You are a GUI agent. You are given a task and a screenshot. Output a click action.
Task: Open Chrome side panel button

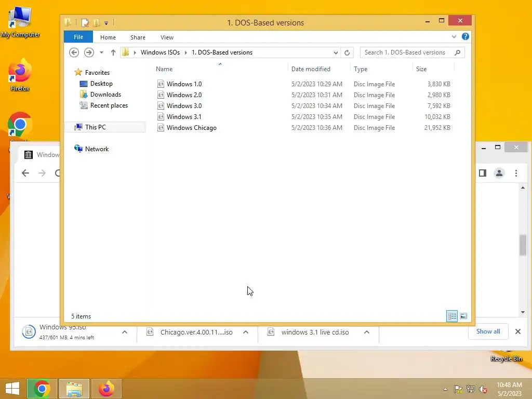pos(483,173)
